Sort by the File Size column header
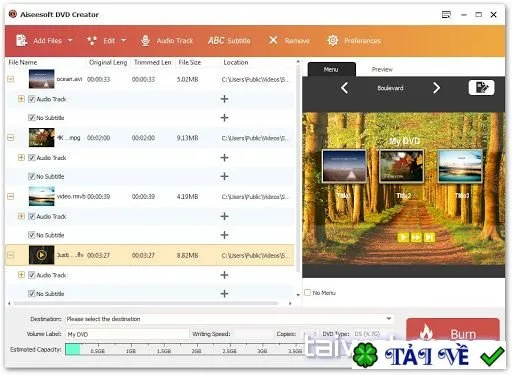512x375 pixels. click(x=190, y=62)
